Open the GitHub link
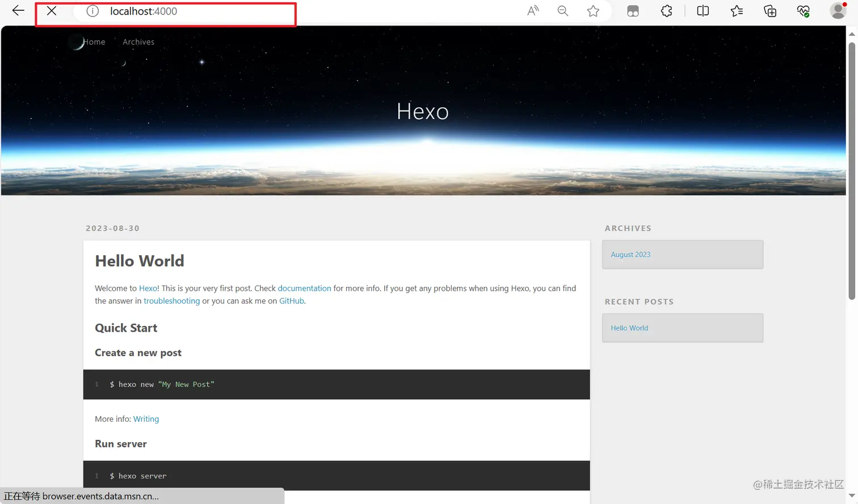This screenshot has width=858, height=504. pyautogui.click(x=292, y=301)
